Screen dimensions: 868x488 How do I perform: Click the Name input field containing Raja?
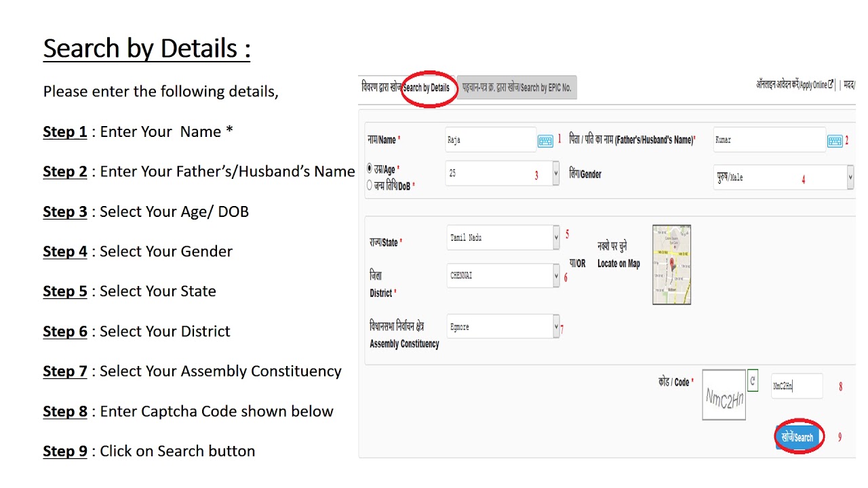[x=490, y=140]
